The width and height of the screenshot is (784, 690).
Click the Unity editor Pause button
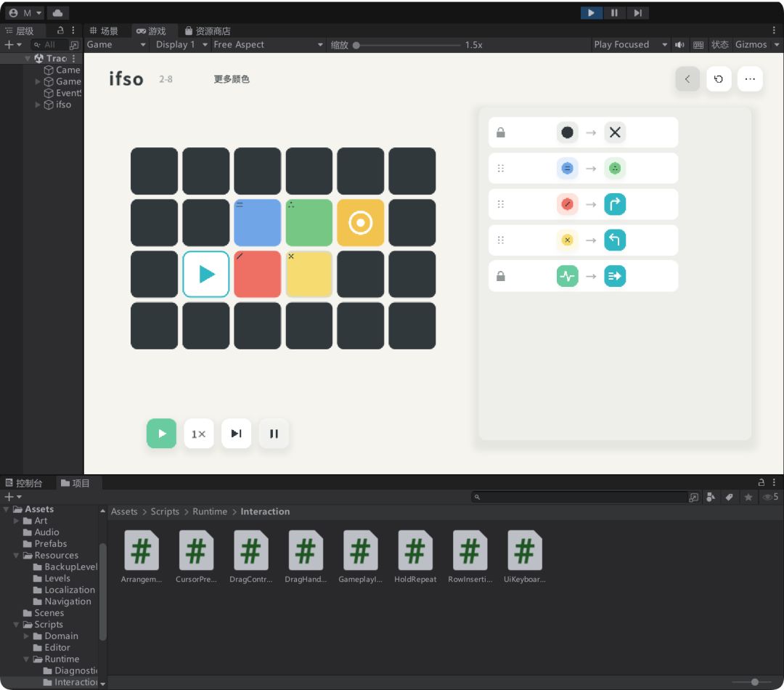(614, 13)
